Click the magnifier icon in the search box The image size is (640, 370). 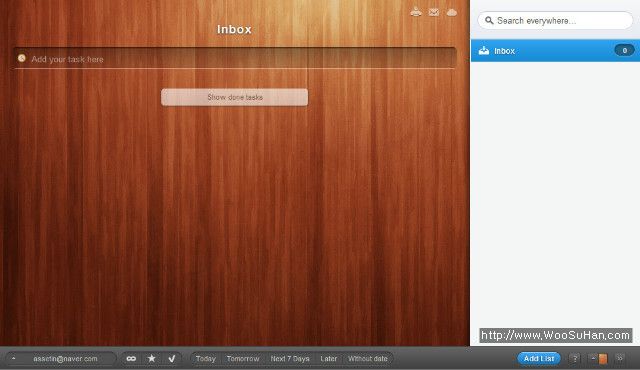(x=489, y=20)
